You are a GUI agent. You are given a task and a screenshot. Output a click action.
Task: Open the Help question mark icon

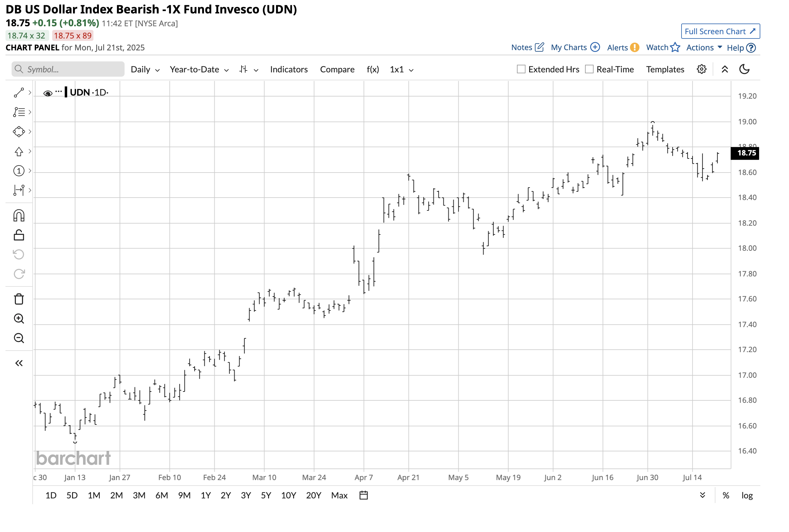coord(751,48)
